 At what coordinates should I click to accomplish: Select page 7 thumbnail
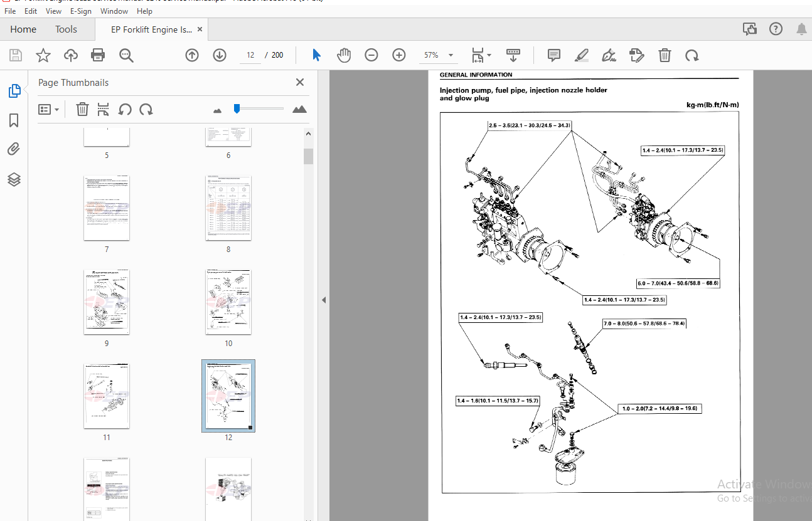click(x=107, y=208)
